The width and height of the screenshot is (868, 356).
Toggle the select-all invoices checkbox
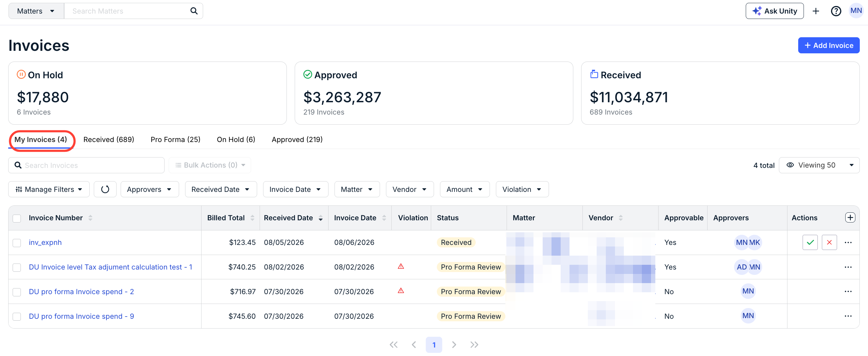pyautogui.click(x=17, y=218)
